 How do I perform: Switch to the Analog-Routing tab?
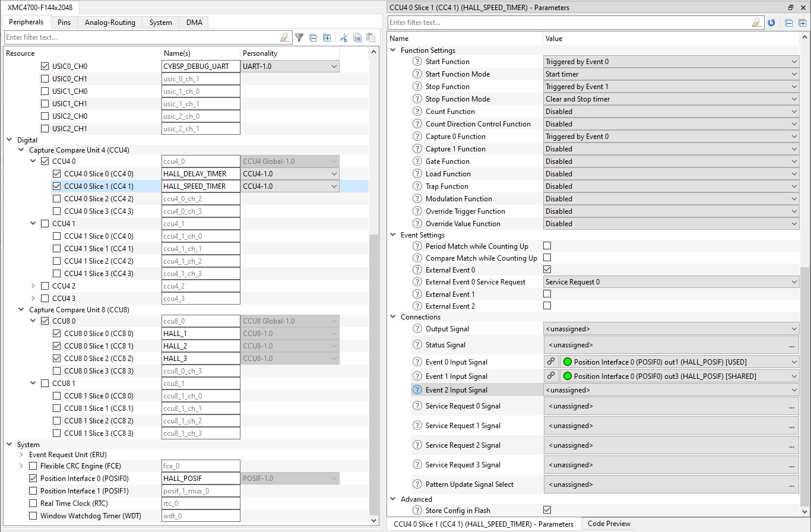[110, 23]
